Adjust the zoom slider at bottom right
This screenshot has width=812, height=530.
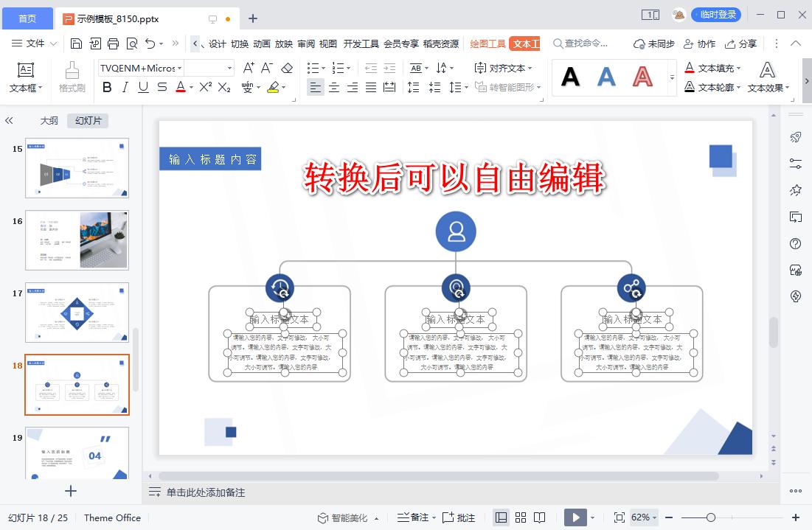pos(709,517)
